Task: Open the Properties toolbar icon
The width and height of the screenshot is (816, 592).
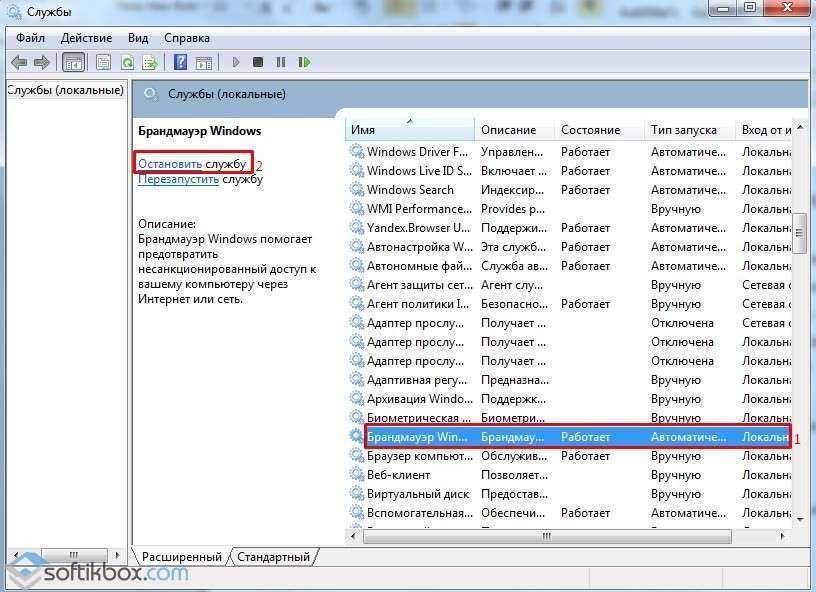Action: [x=102, y=62]
